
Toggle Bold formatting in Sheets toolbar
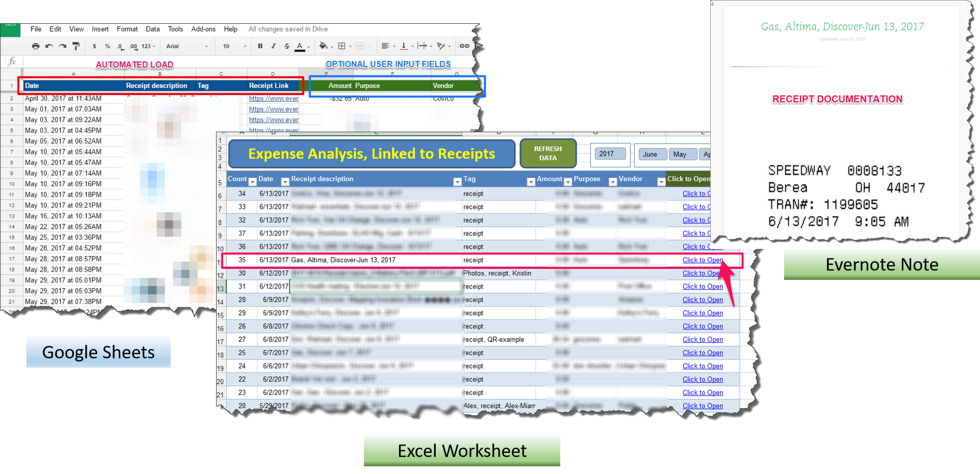[260, 46]
